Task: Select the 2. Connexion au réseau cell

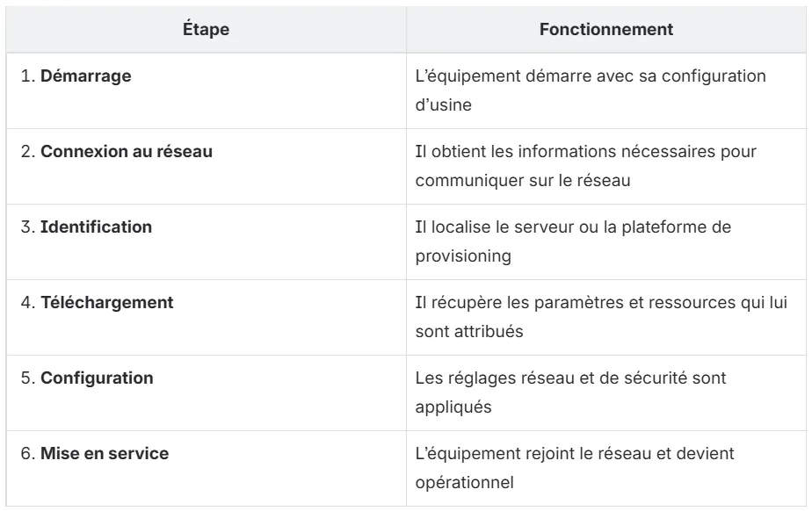Action: click(x=207, y=166)
